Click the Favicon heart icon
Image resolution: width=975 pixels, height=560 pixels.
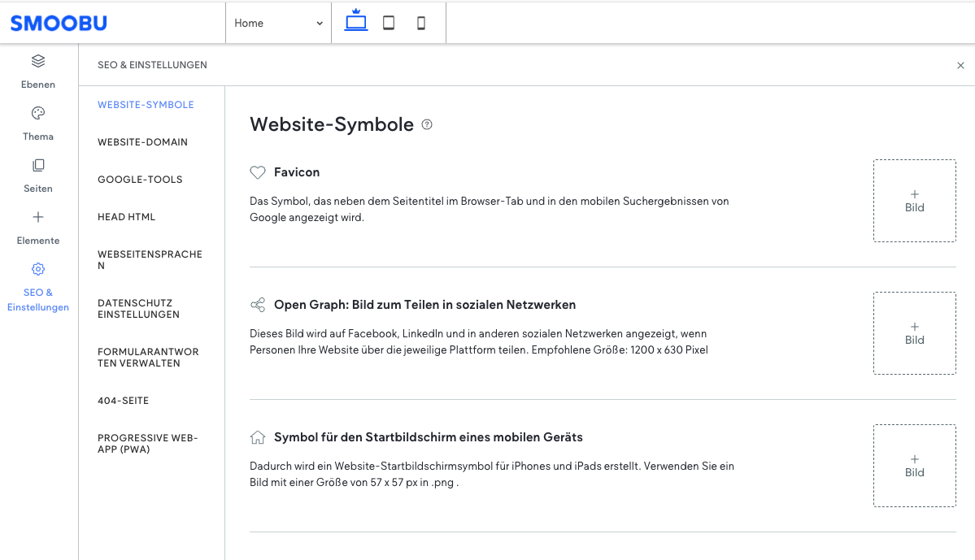coord(258,171)
